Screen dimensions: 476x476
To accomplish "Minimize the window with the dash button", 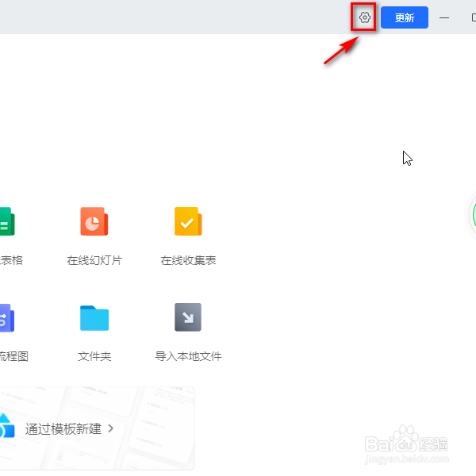I will click(444, 18).
